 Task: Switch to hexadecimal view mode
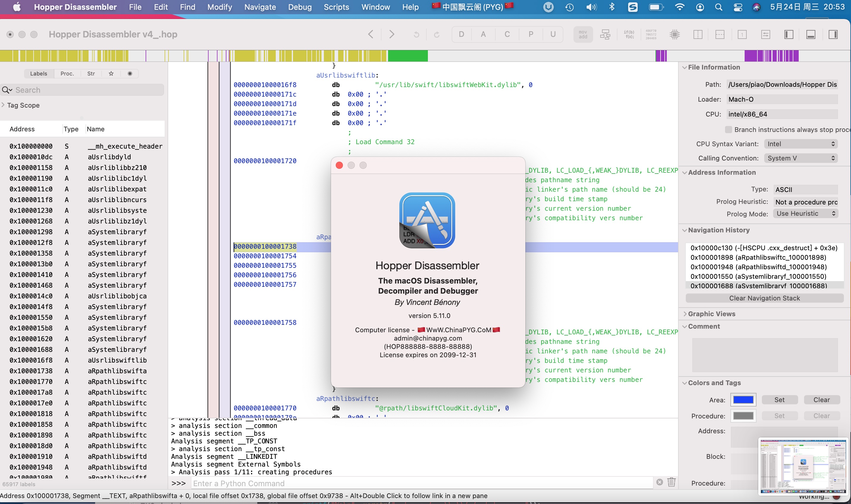click(x=651, y=34)
